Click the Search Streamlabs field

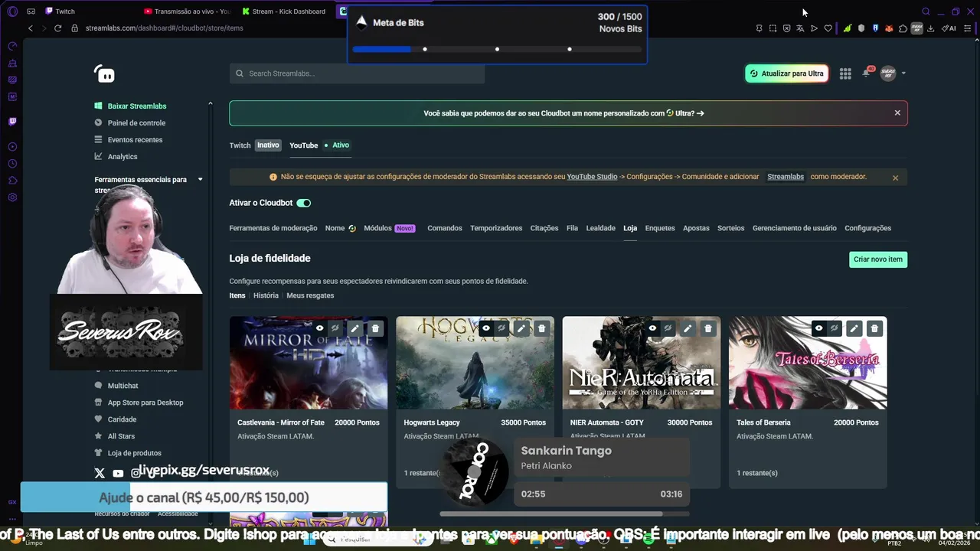click(x=357, y=73)
